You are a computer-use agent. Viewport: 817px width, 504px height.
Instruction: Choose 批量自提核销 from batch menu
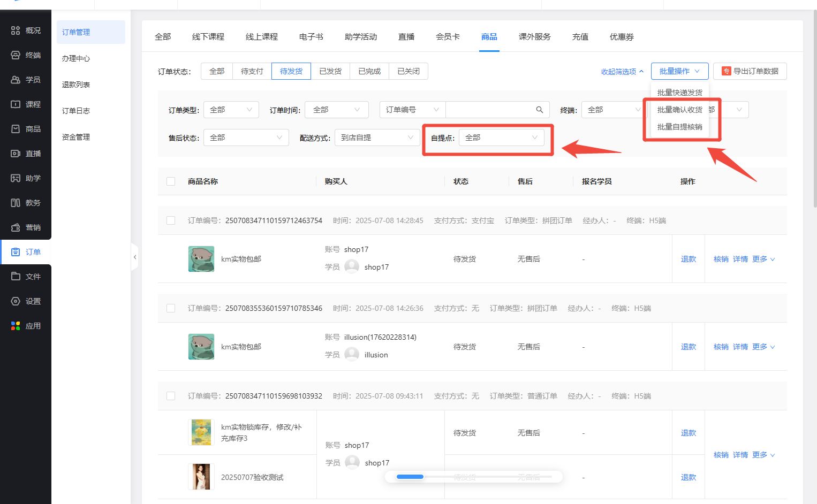coord(679,127)
